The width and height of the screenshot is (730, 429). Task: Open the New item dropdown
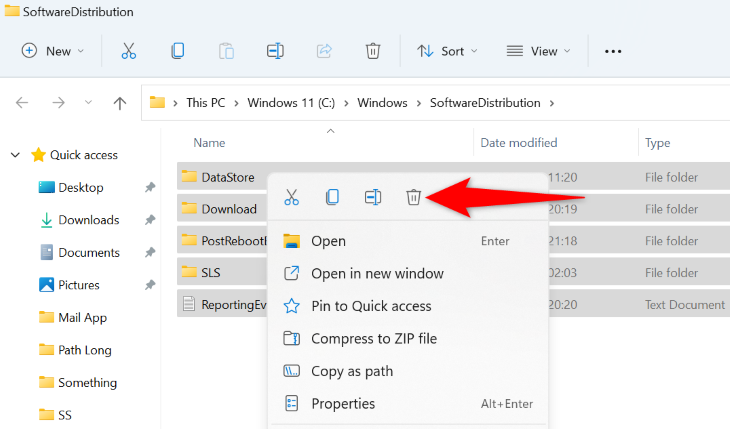(53, 51)
